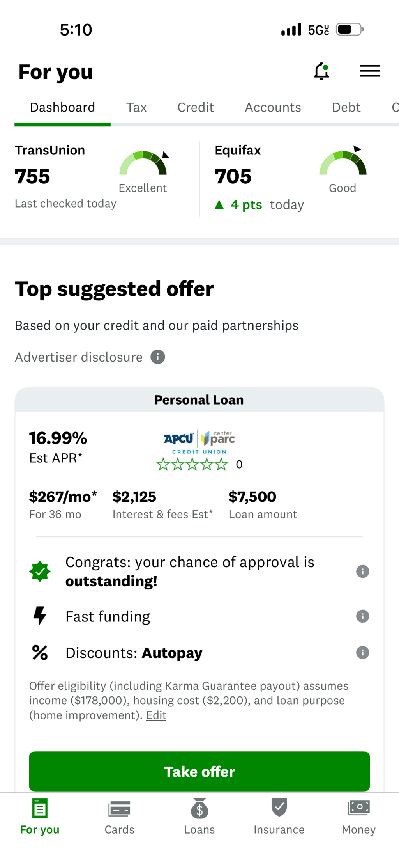Tap the TransUnion score gauge
The image size is (399, 868).
click(143, 164)
